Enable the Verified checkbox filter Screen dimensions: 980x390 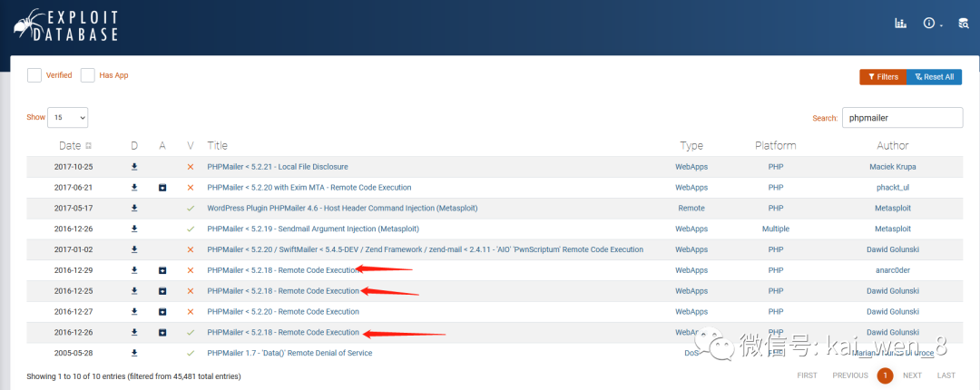tap(34, 75)
